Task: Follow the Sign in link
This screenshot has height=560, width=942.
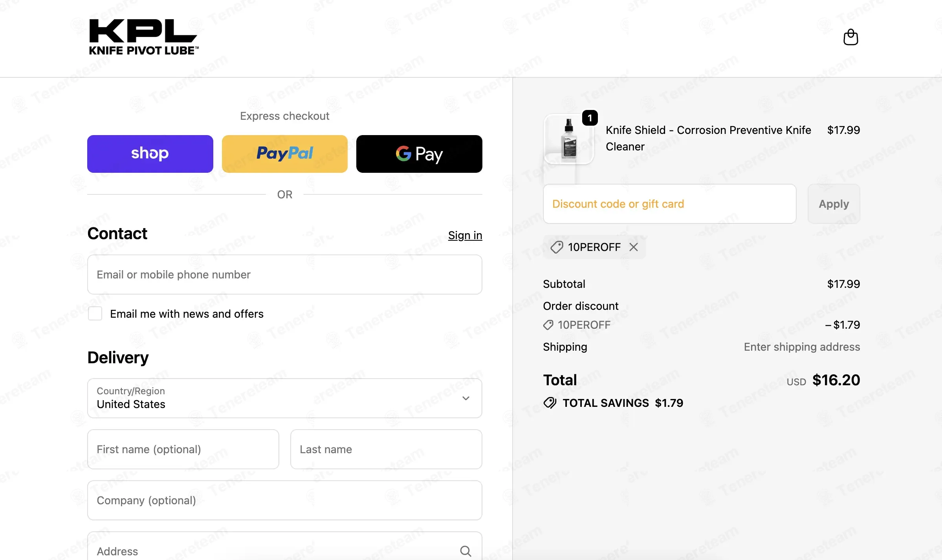Action: tap(465, 235)
